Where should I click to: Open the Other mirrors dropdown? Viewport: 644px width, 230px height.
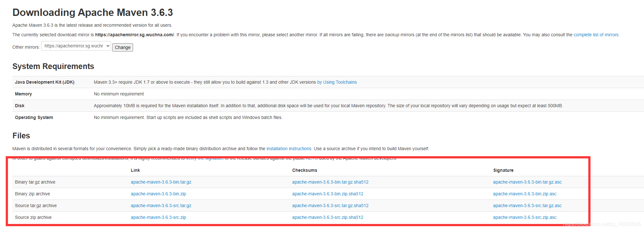(76, 46)
